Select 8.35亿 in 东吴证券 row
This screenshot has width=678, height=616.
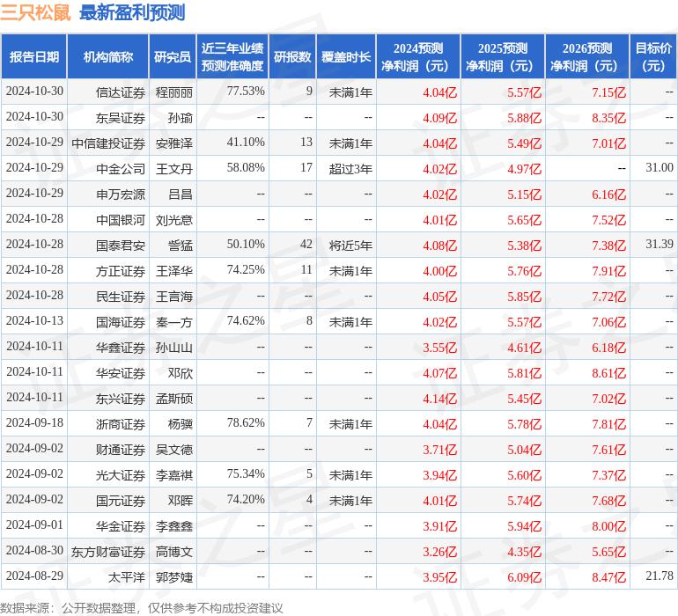(x=608, y=118)
